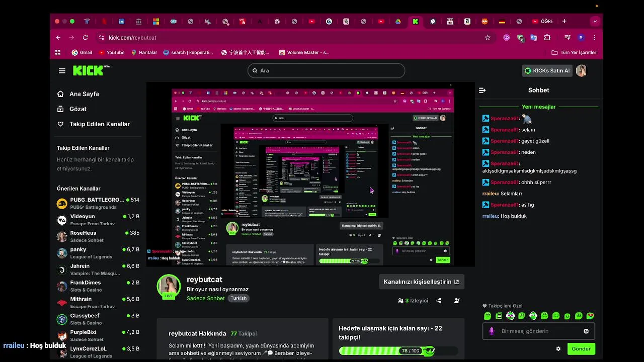Open the media controls icon in Chrome toolbar
The height and width of the screenshot is (362, 644).
point(568,38)
